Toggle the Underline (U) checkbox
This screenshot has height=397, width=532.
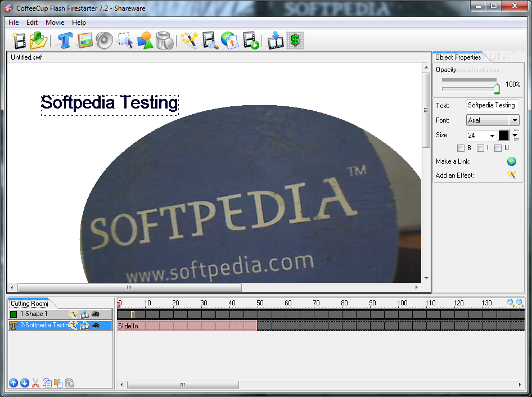pos(498,148)
